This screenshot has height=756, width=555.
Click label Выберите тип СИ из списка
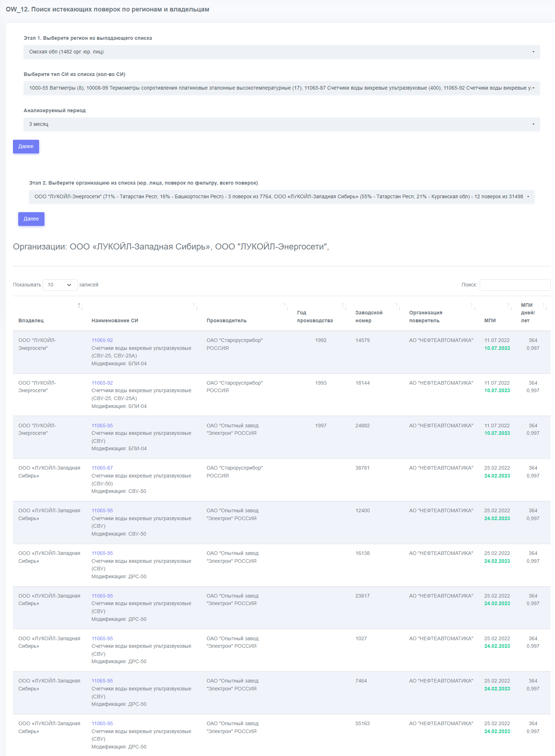point(75,75)
